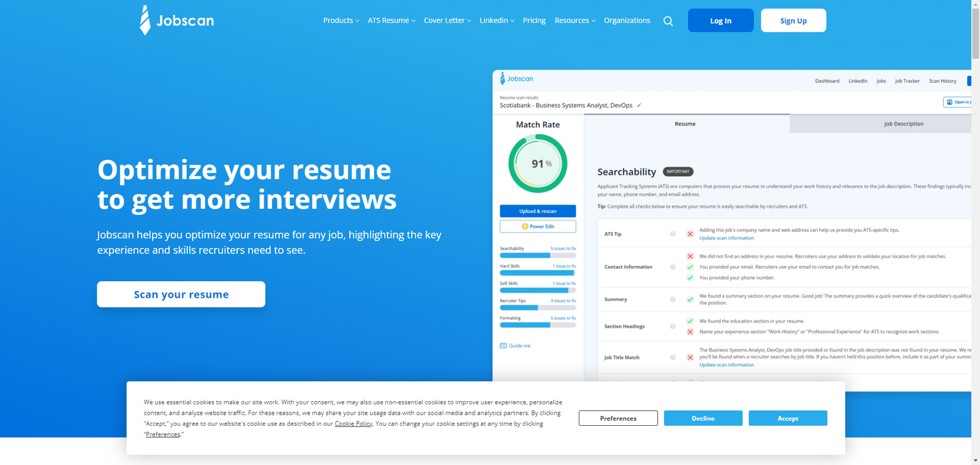Select Jobs in the preview navigation
The width and height of the screenshot is (980, 465).
pos(881,81)
